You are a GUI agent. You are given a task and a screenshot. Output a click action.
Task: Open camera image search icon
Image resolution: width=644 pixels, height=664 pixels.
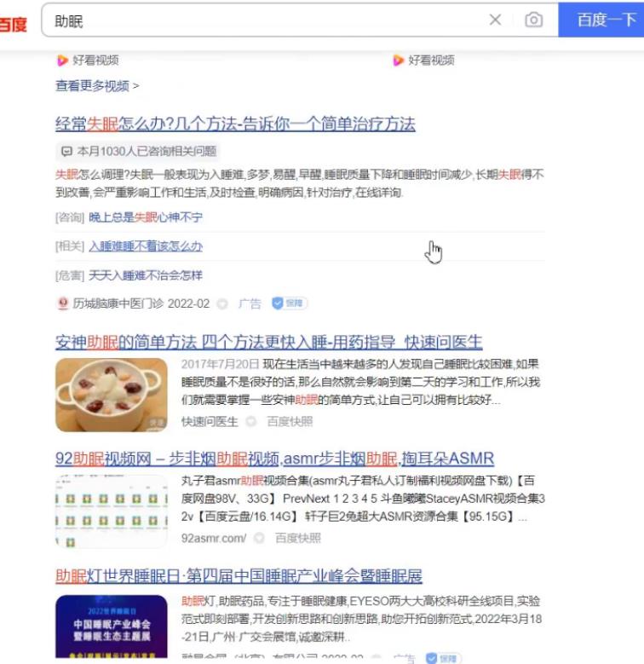point(533,20)
